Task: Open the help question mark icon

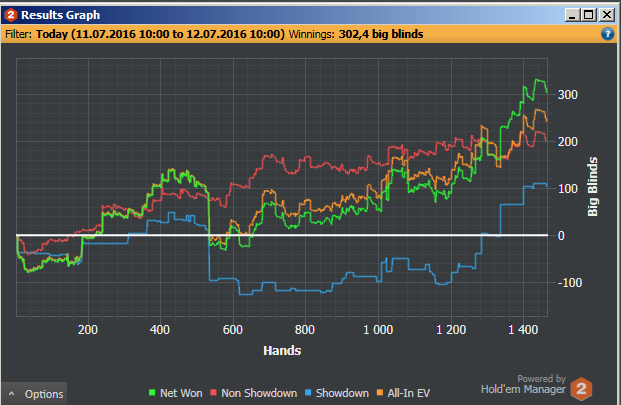Action: click(x=607, y=34)
